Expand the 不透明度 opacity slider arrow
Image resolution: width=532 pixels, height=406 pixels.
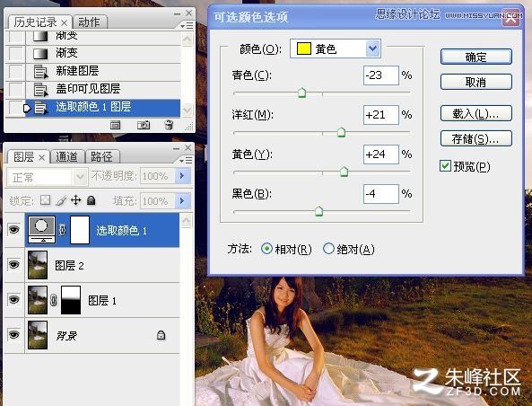pyautogui.click(x=182, y=176)
